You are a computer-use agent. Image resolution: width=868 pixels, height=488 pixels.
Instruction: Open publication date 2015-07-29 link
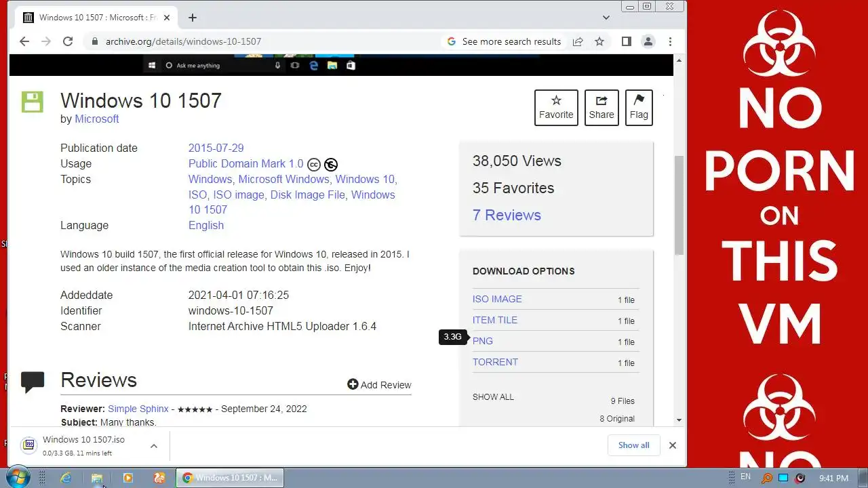(216, 148)
